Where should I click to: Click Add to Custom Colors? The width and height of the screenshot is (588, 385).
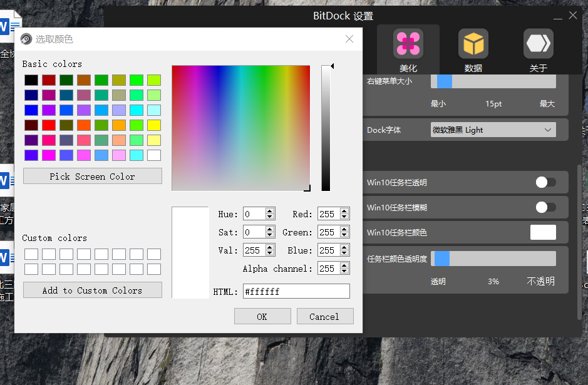click(93, 290)
